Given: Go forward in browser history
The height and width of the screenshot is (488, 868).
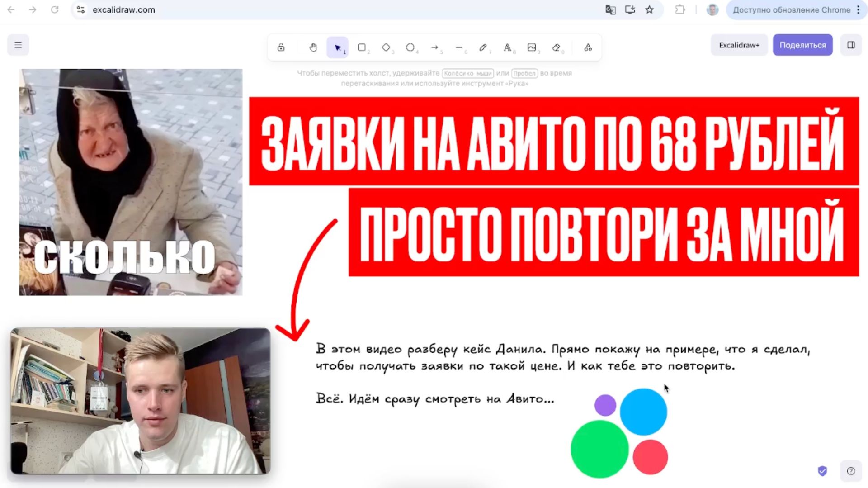Looking at the screenshot, I should [x=33, y=9].
